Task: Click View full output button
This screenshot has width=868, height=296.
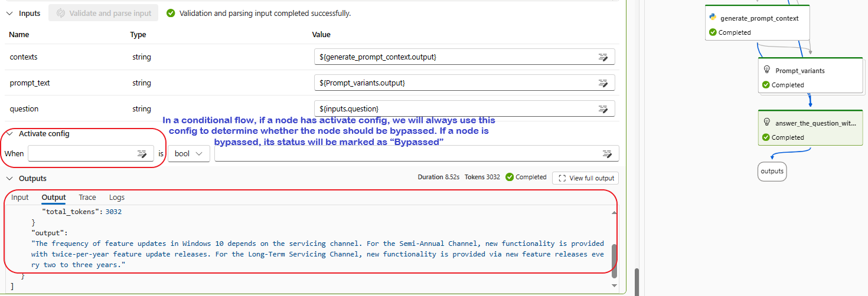Action: (586, 178)
